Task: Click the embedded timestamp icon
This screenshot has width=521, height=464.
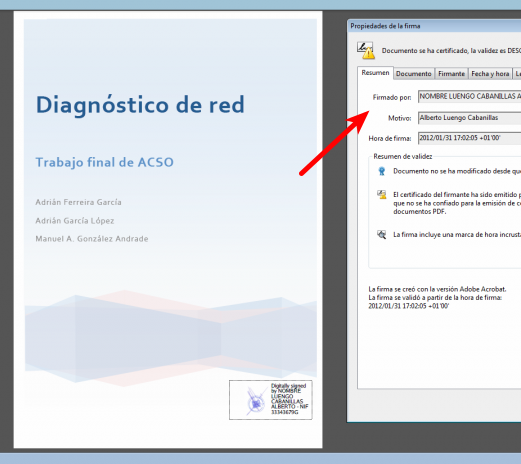Action: [x=382, y=235]
